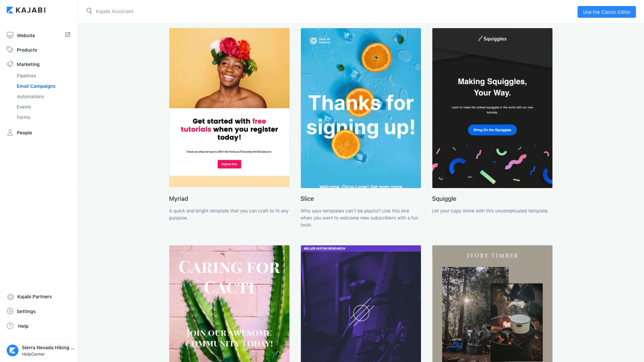Choose the Slice email template thumbnail
644x362 pixels.
pyautogui.click(x=361, y=108)
